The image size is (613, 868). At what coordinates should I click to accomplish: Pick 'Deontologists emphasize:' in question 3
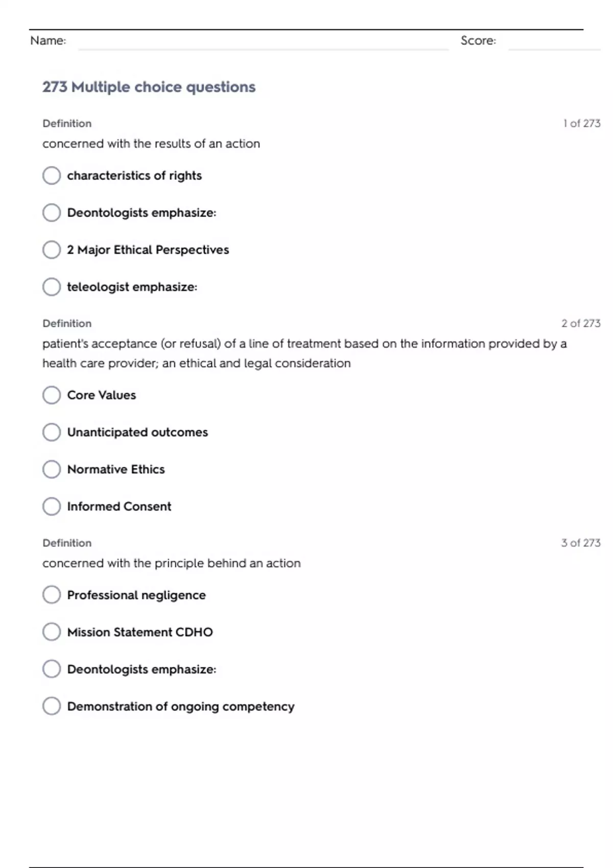point(52,669)
